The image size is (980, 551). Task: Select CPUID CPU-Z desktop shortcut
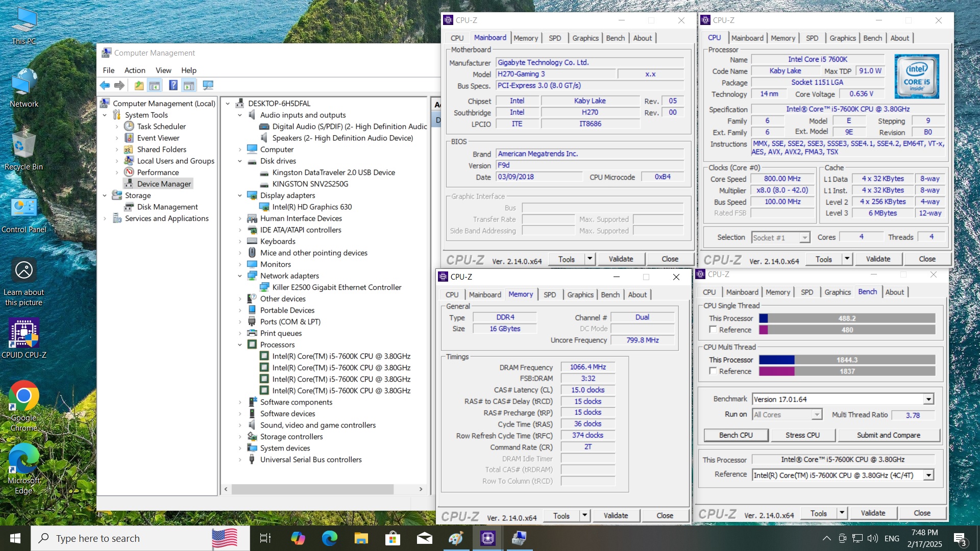(24, 339)
